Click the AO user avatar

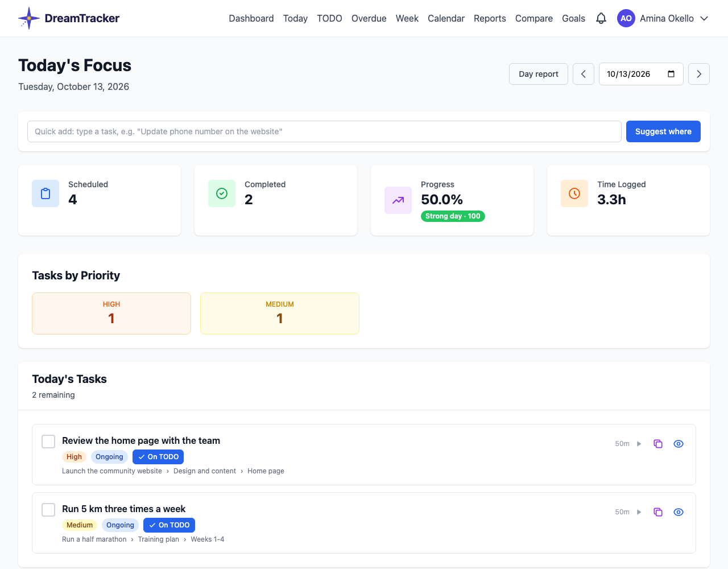(x=626, y=18)
